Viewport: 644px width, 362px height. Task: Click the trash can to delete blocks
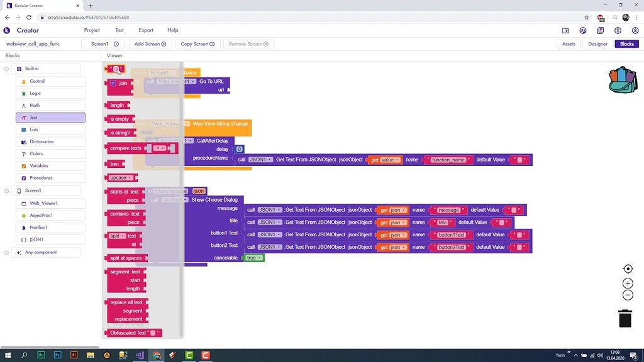coord(625,319)
